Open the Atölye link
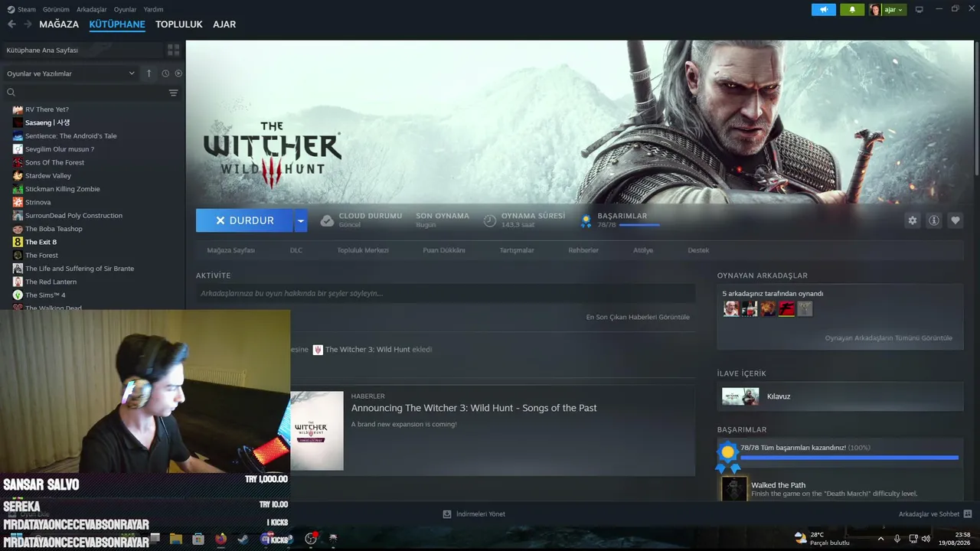 click(x=643, y=250)
